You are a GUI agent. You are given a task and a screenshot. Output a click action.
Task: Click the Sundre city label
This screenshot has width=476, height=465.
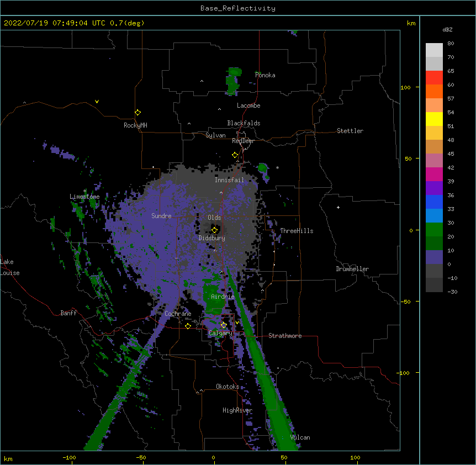pyautogui.click(x=161, y=216)
